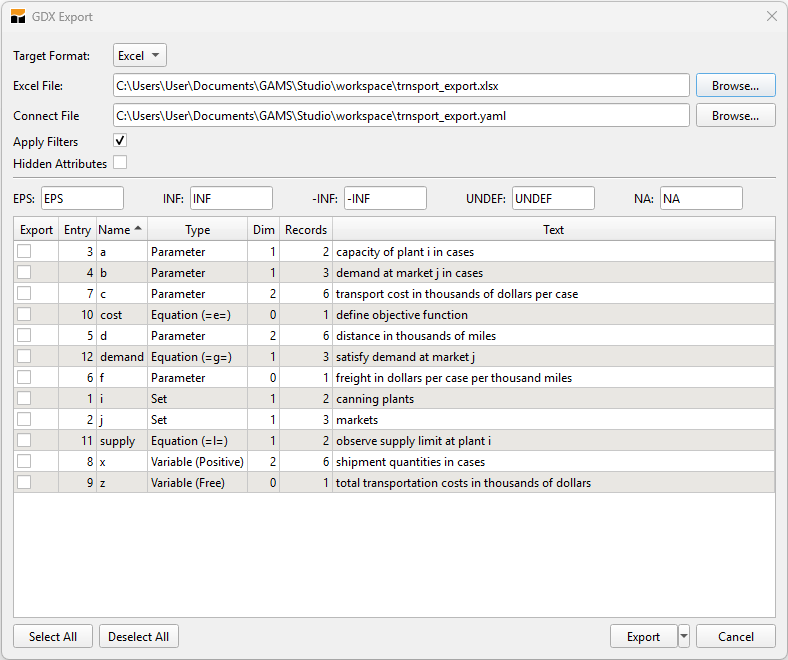
Task: Uncheck the Apply Filters checkbox
Action: point(120,141)
